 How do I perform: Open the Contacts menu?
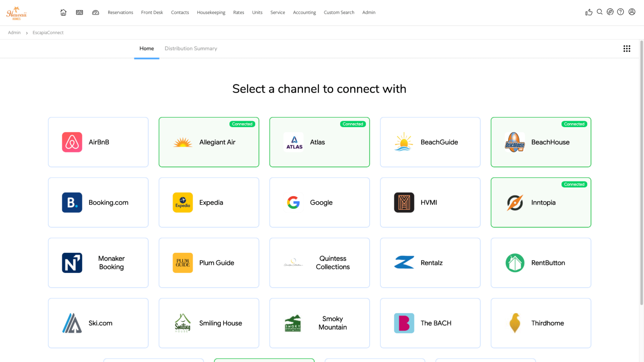180,13
